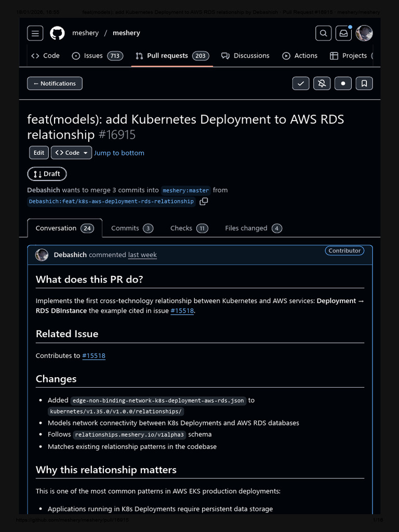Open the hamburger navigation menu
This screenshot has width=399, height=532.
tap(35, 33)
